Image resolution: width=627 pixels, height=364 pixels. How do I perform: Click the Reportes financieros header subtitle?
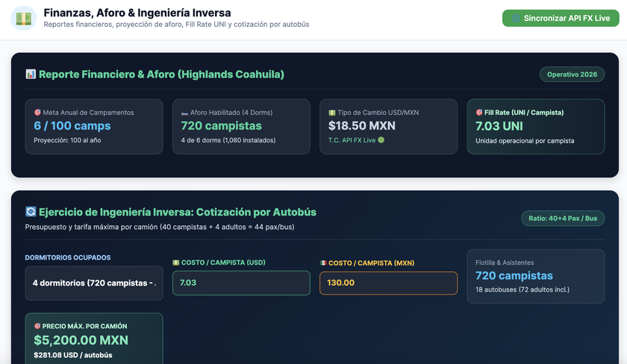point(176,25)
